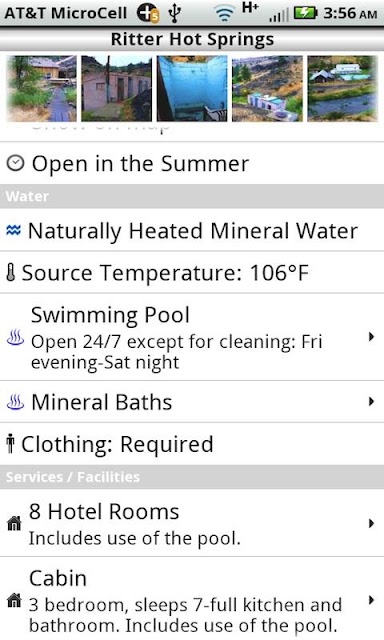The height and width of the screenshot is (640, 384).
Task: Tap the thermometer icon next to Source Temperature
Action: tap(11, 273)
